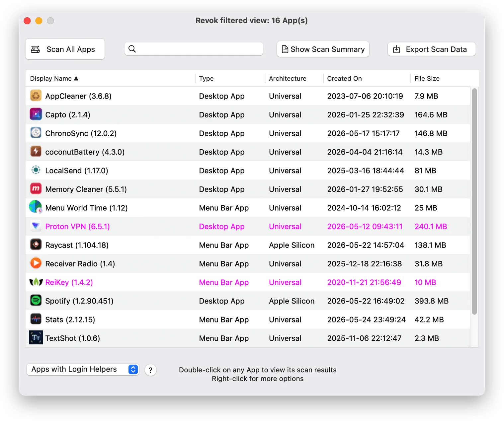
Task: Click the ReiKey app icon
Action: pyautogui.click(x=36, y=282)
